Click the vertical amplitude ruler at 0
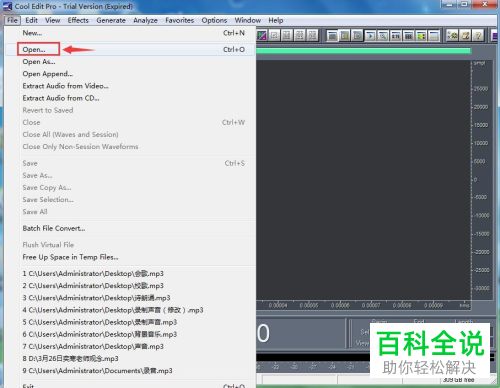Image resolution: width=500 pixels, height=388 pixels. pos(475,180)
